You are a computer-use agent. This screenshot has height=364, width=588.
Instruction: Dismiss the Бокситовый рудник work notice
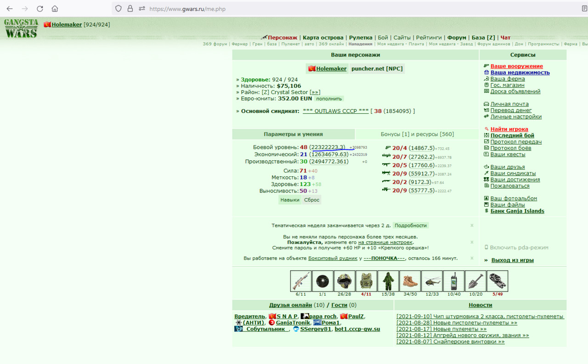tap(472, 258)
